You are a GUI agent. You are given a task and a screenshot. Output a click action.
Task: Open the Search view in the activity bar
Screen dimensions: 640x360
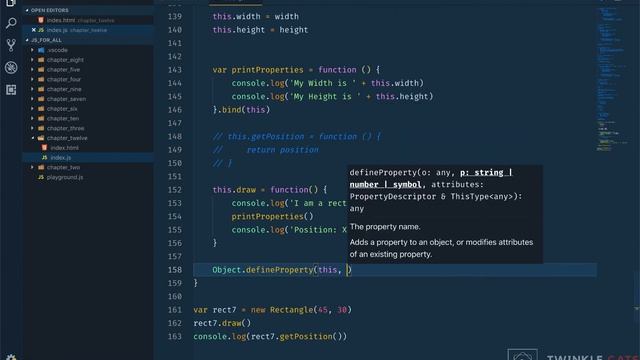[11, 23]
